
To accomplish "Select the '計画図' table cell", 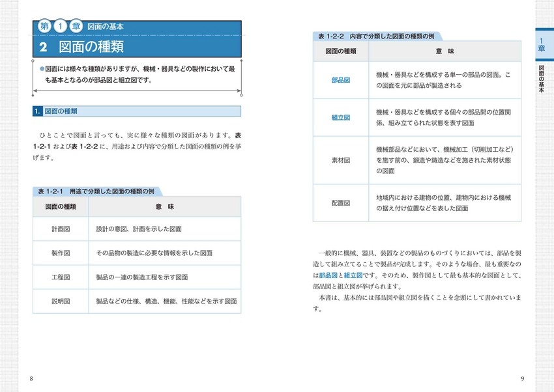I will coord(61,229).
